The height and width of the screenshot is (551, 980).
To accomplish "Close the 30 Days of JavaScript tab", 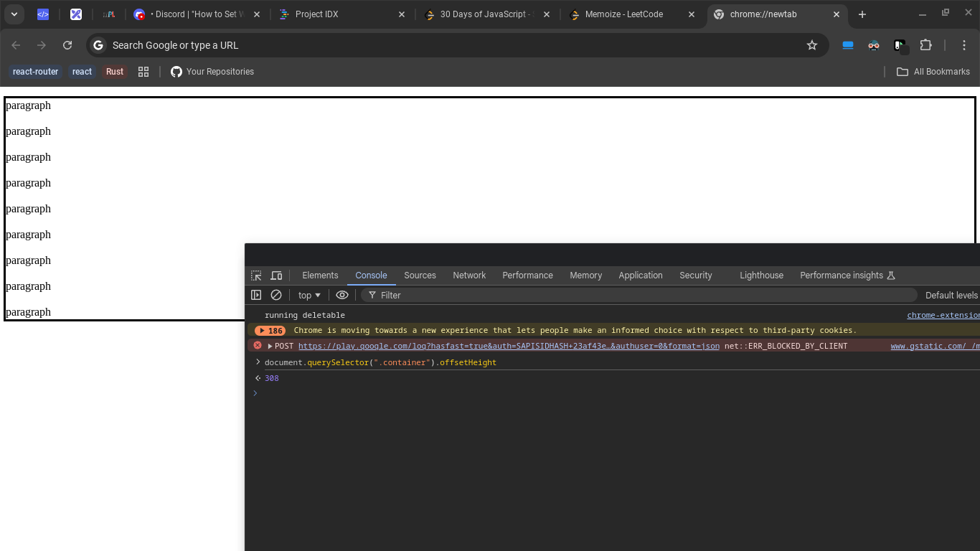I will pos(547,14).
